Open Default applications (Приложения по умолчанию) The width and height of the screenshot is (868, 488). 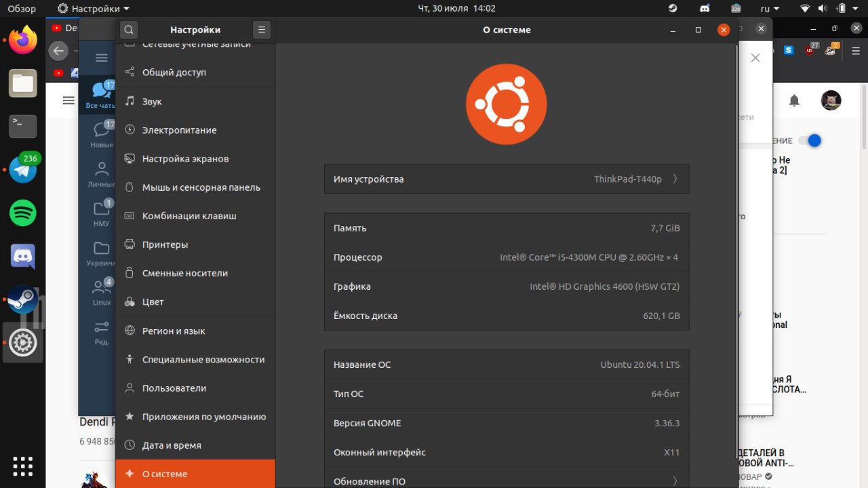tap(195, 417)
